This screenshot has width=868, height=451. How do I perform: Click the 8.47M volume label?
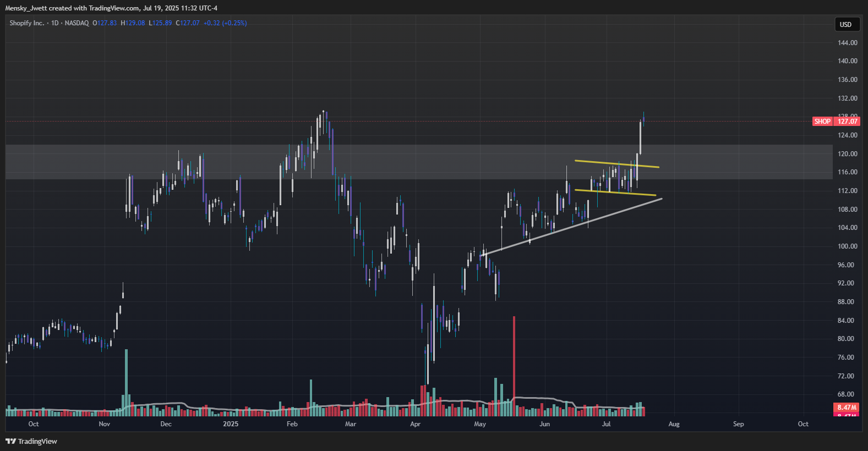coord(847,408)
